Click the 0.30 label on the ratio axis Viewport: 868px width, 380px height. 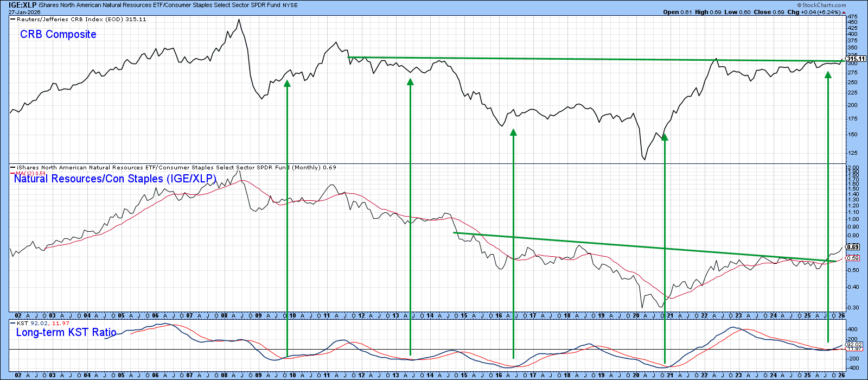[853, 308]
